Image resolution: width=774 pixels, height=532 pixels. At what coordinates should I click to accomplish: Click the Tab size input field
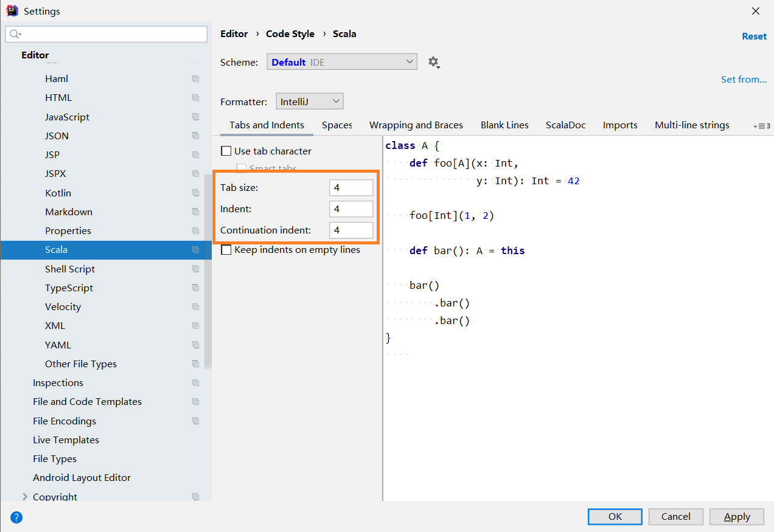tap(351, 188)
